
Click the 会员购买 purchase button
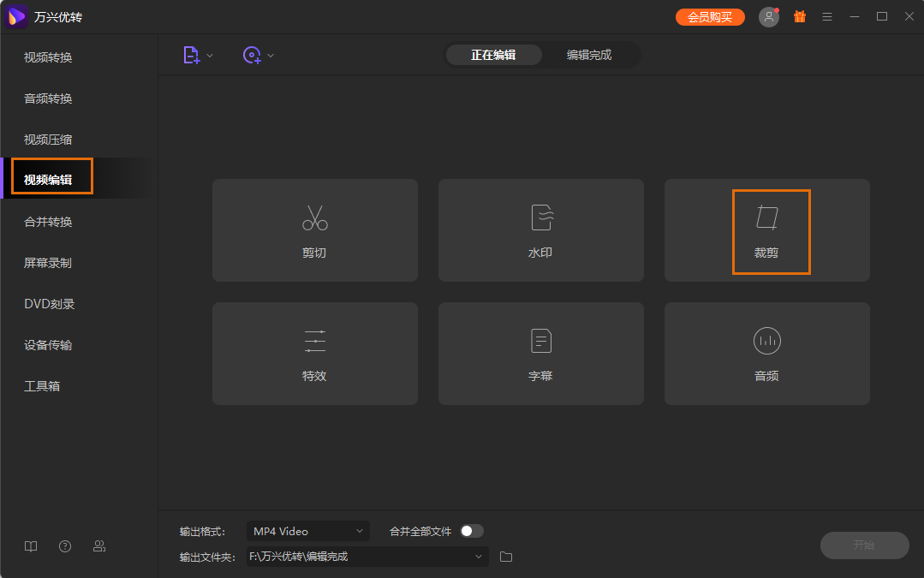point(709,16)
